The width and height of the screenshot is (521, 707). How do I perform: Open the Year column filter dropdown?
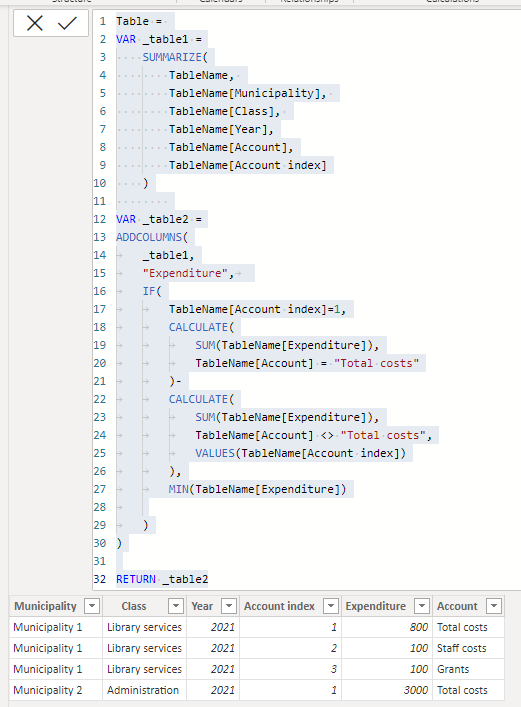point(229,606)
